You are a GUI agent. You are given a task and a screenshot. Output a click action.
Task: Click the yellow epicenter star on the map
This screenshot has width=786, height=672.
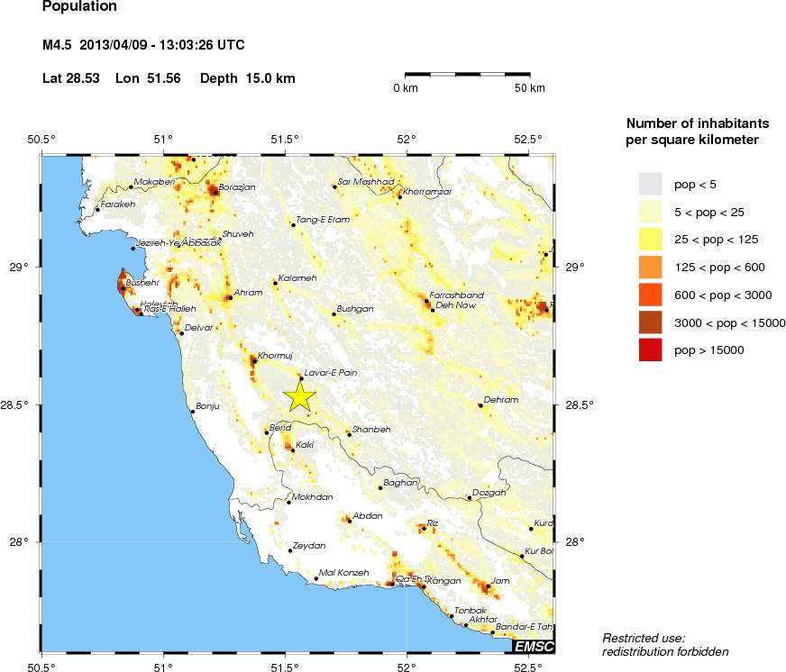click(x=300, y=396)
